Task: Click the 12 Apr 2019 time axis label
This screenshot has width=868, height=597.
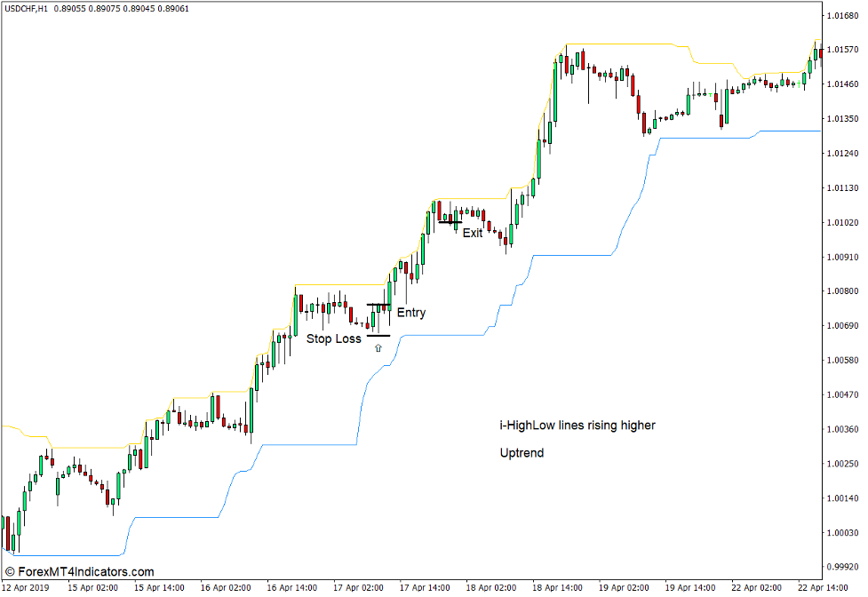Action: pos(25,586)
